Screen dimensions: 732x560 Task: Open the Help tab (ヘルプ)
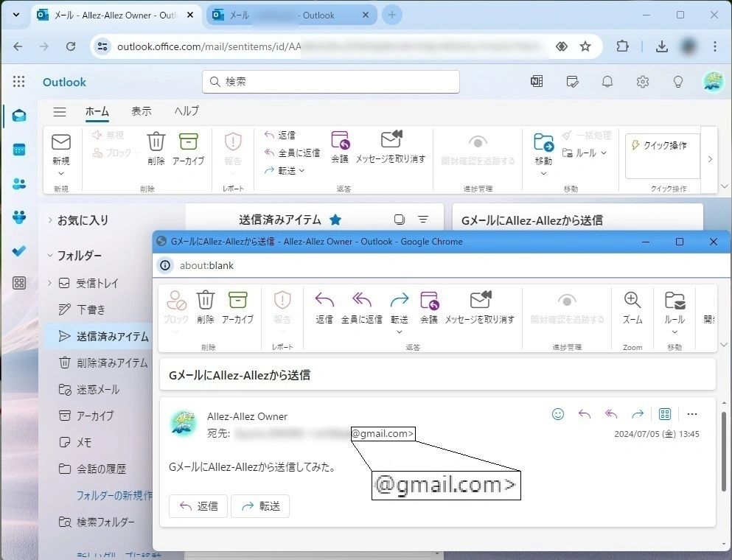(187, 111)
